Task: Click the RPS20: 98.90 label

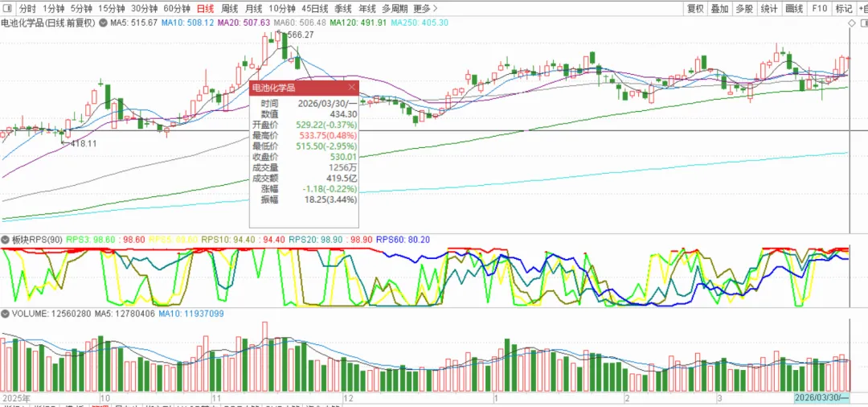Action: pos(314,240)
